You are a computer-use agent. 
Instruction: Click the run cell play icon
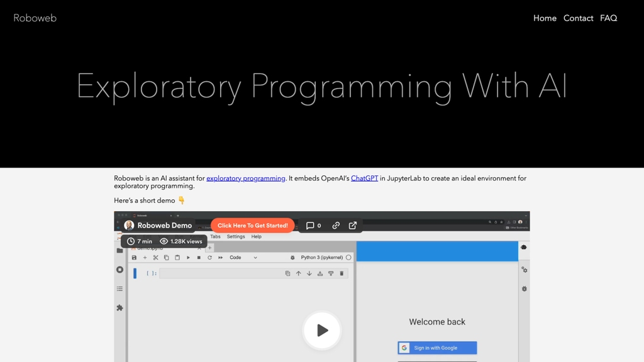click(x=188, y=258)
